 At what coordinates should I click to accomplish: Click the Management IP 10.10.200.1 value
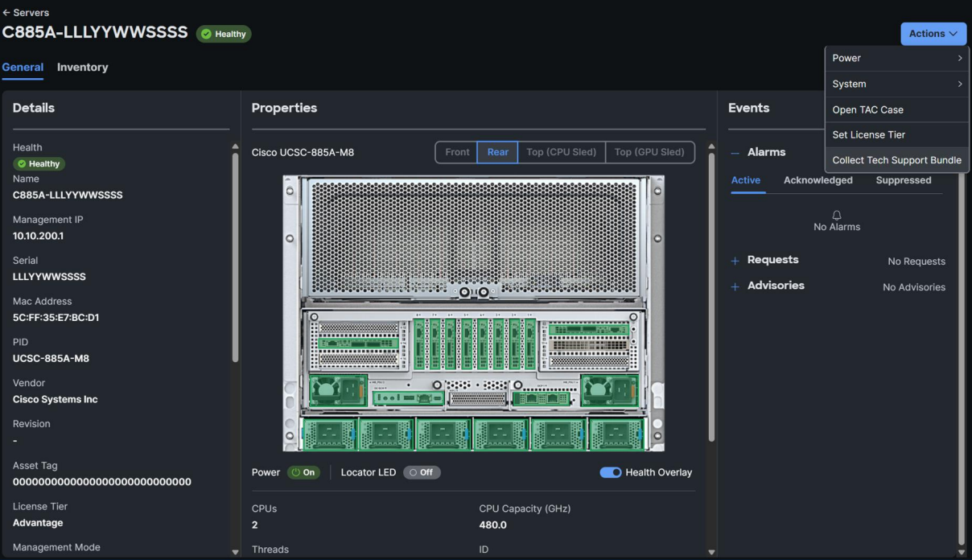point(38,236)
